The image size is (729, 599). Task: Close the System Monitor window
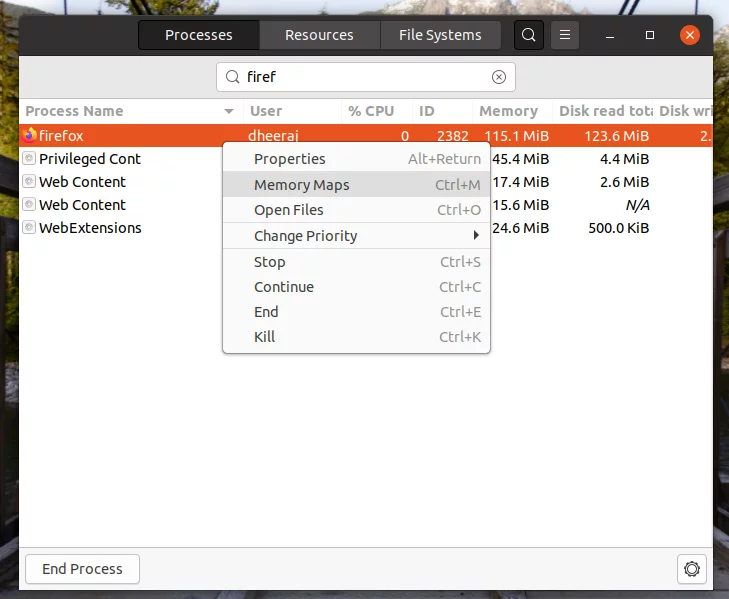click(690, 35)
